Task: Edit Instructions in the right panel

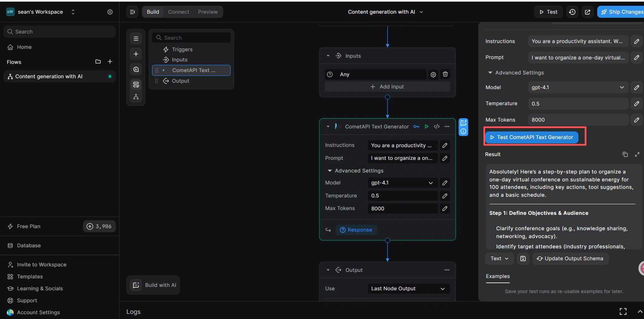Action: (637, 41)
